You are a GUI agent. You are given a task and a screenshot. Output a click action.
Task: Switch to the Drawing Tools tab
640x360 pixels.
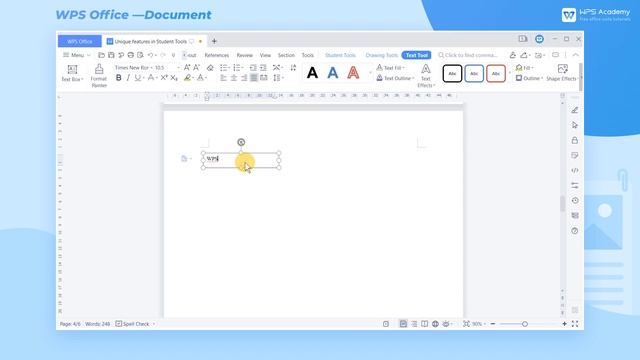coord(382,55)
